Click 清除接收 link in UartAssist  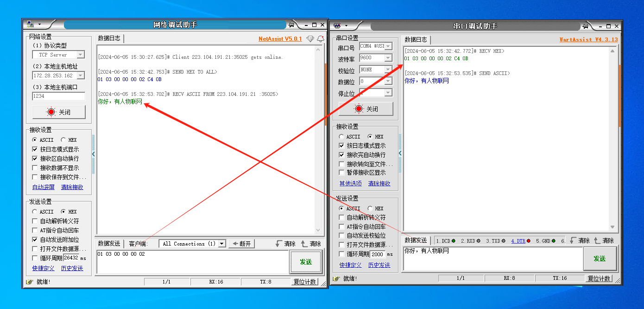379,183
